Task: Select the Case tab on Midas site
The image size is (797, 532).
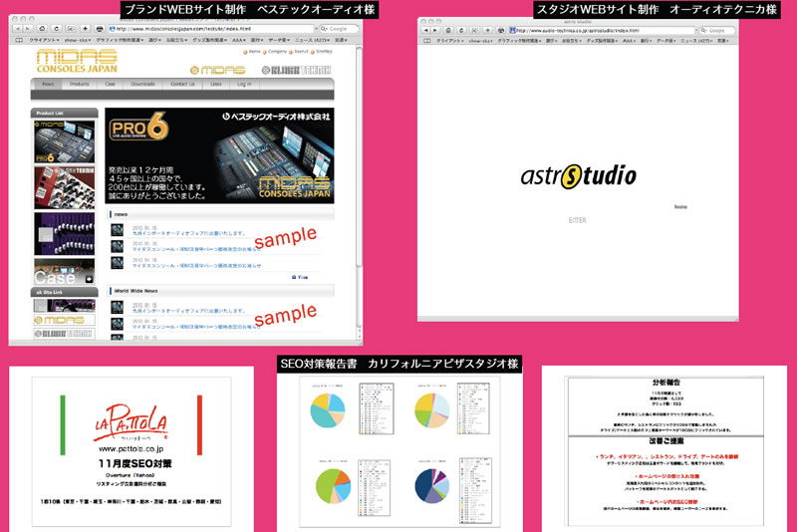Action: (110, 84)
